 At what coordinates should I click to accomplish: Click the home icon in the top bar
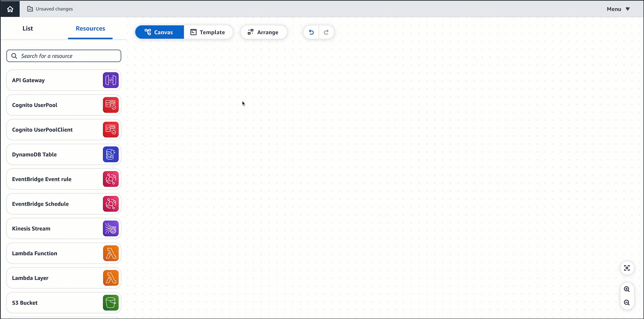pyautogui.click(x=10, y=9)
